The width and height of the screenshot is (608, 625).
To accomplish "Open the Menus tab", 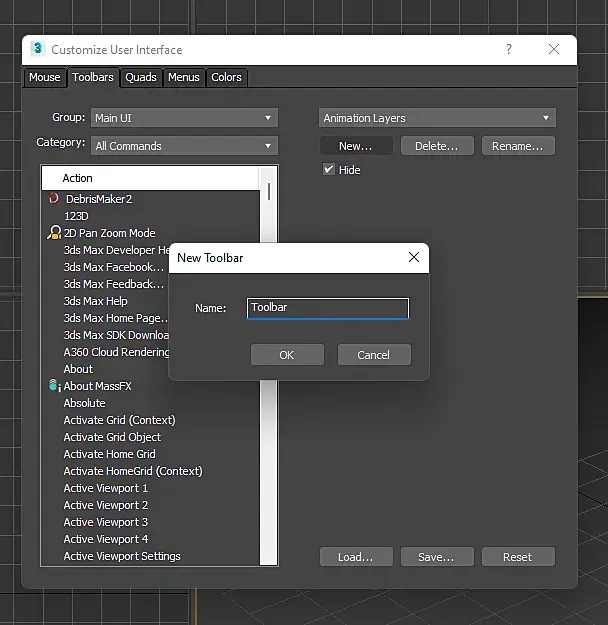I will click(x=184, y=77).
